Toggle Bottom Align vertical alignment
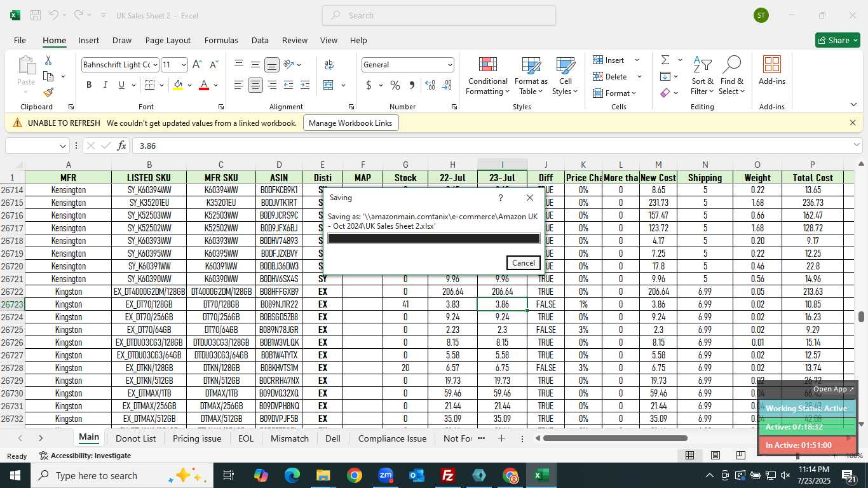Image resolution: width=868 pixels, height=488 pixels. (271, 64)
